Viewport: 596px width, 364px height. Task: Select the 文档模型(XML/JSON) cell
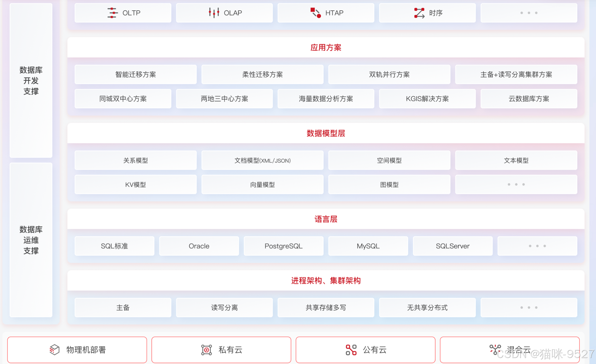(x=262, y=160)
